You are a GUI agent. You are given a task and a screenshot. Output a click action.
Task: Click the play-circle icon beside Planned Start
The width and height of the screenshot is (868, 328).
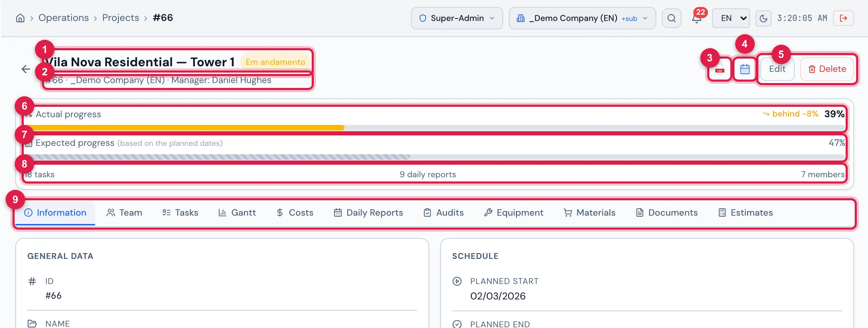457,281
